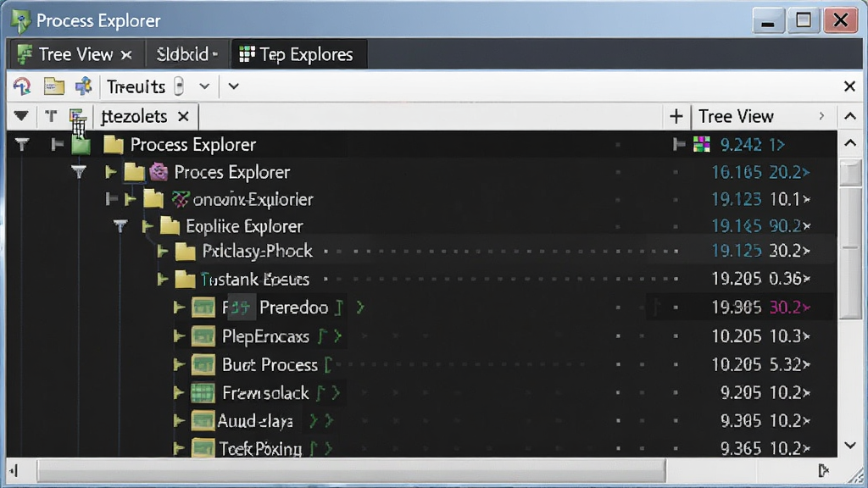Click the value 16.165 20.2
The height and width of the screenshot is (488, 868).
[760, 172]
